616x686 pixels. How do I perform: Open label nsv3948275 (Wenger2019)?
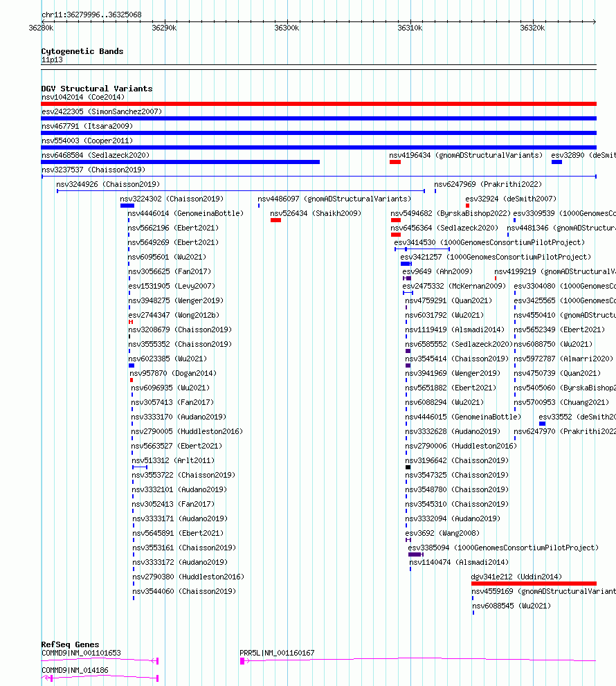176,300
